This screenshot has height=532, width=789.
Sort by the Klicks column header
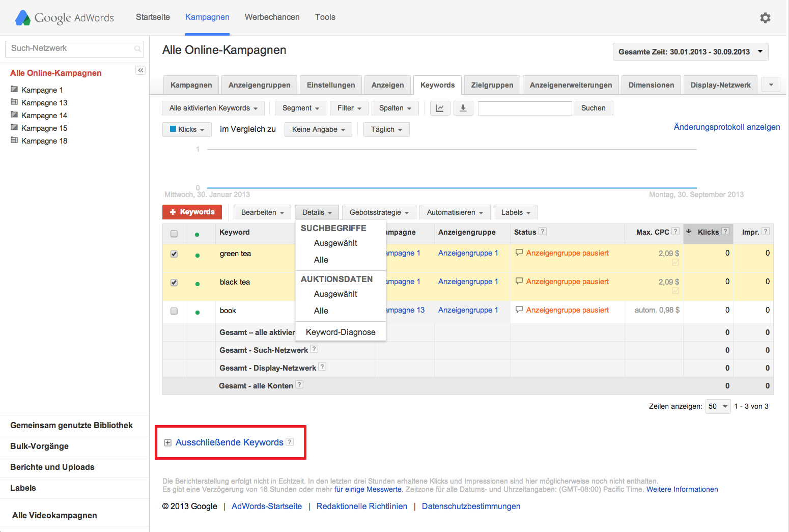[x=708, y=232]
